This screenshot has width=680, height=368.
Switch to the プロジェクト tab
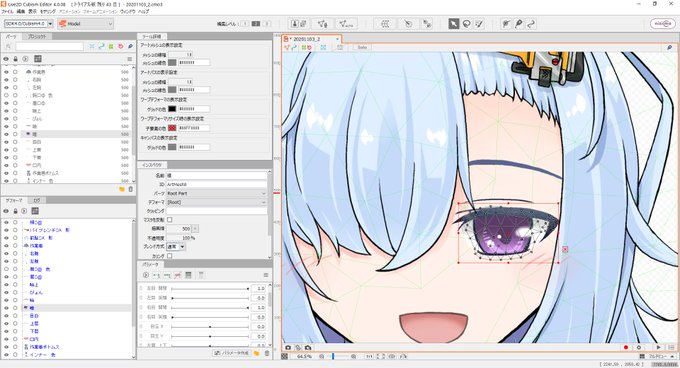[x=36, y=36]
